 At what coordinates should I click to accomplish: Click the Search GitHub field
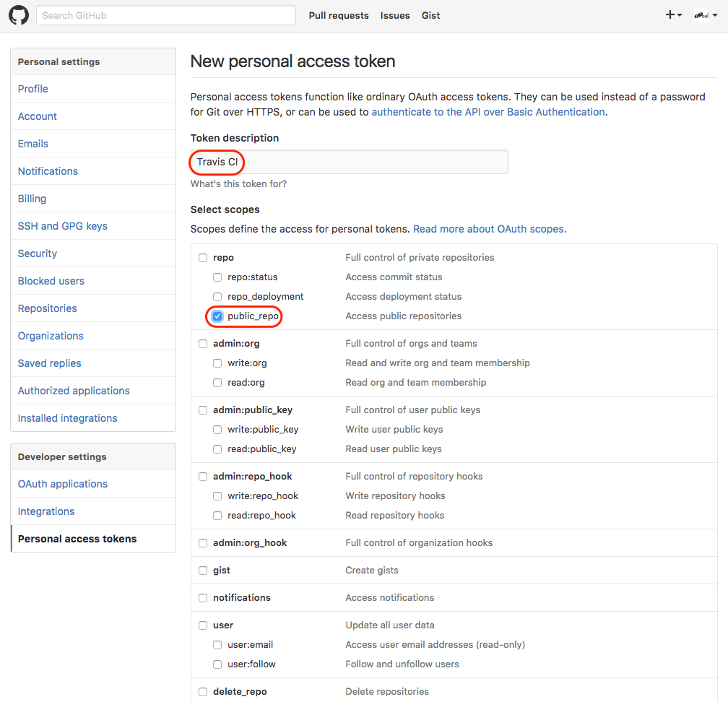pyautogui.click(x=166, y=15)
